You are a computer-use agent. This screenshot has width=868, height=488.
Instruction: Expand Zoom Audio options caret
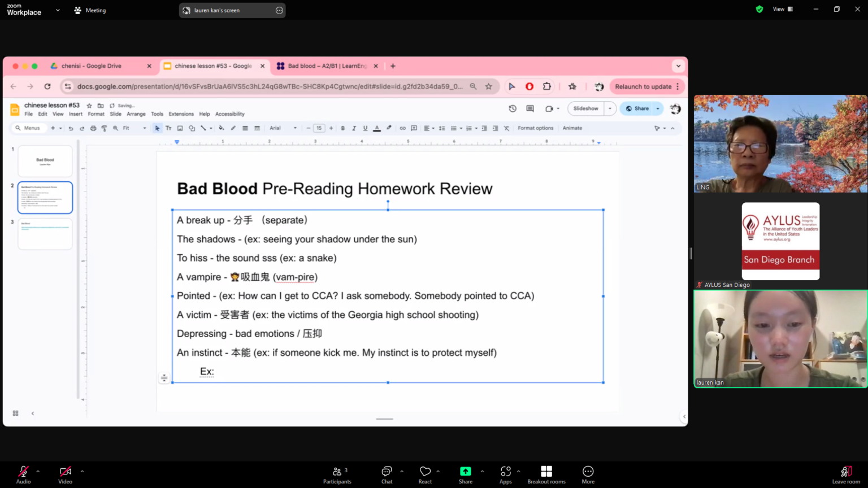click(38, 471)
